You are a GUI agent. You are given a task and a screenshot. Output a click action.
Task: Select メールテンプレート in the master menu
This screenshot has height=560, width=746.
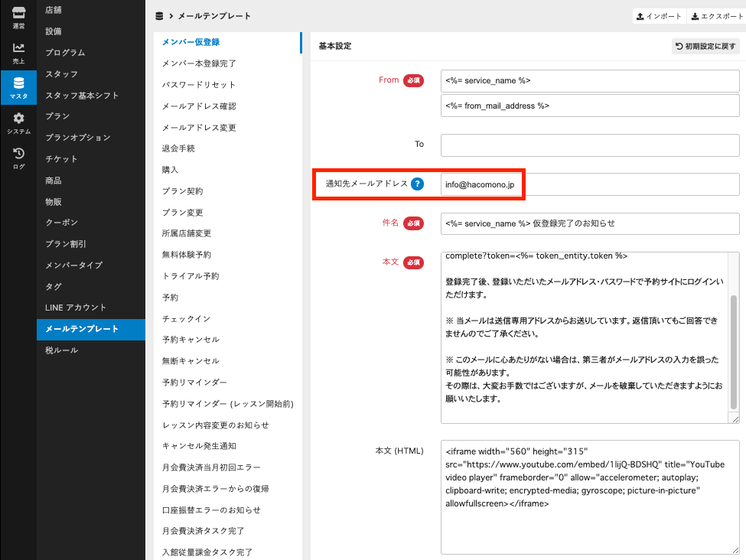[83, 329]
